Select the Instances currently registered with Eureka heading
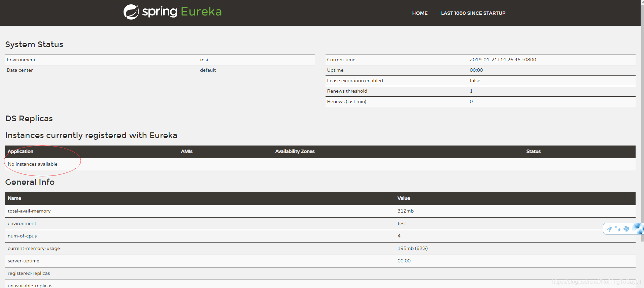 pos(91,135)
